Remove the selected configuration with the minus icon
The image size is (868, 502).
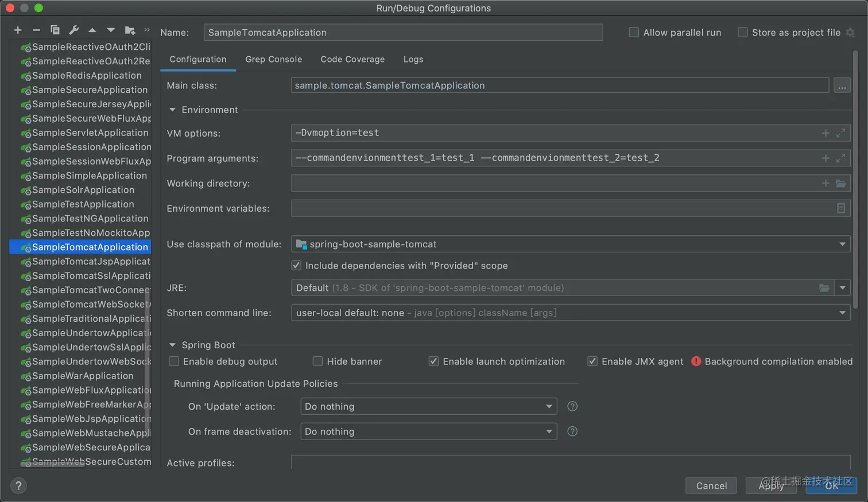pyautogui.click(x=36, y=30)
